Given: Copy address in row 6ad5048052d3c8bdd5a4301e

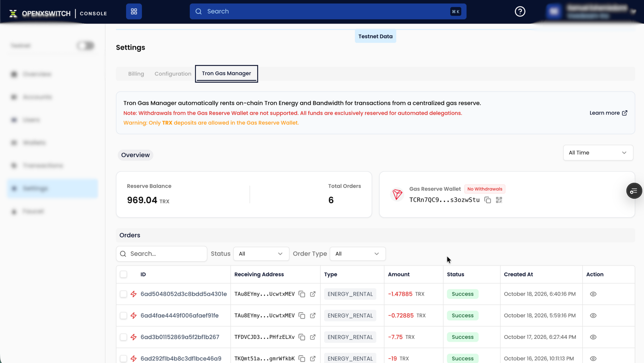Looking at the screenshot, I should tap(302, 294).
